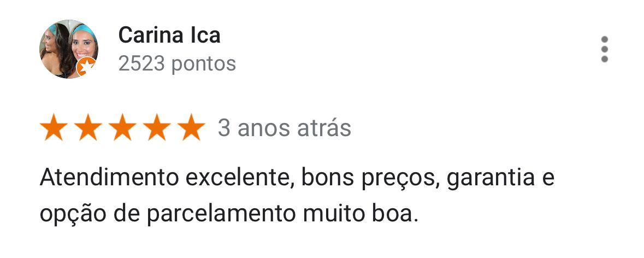Viewport: 644px width, 258px height.
Task: Click the '3 anos atrás' timestamp
Action: coord(284,128)
